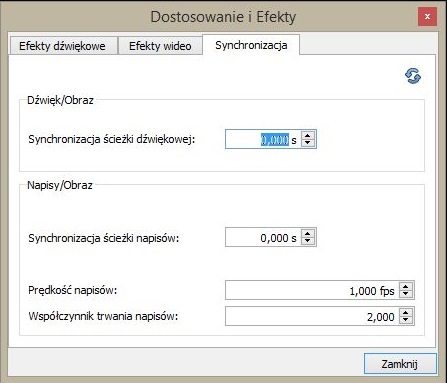Image resolution: width=447 pixels, height=383 pixels.
Task: Decrease Współczynnik trwania napisów with down arrow
Action: click(x=406, y=320)
